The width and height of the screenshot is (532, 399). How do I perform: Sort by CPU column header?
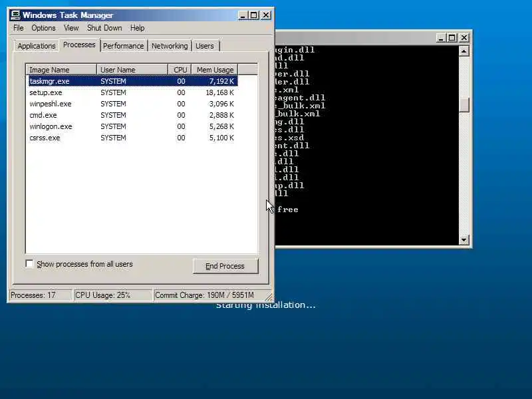pyautogui.click(x=180, y=70)
